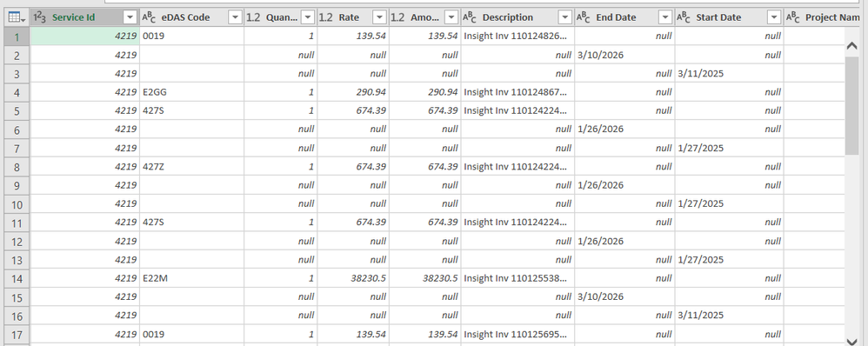
Task: Click the scrollbar up arrow
Action: point(852,46)
